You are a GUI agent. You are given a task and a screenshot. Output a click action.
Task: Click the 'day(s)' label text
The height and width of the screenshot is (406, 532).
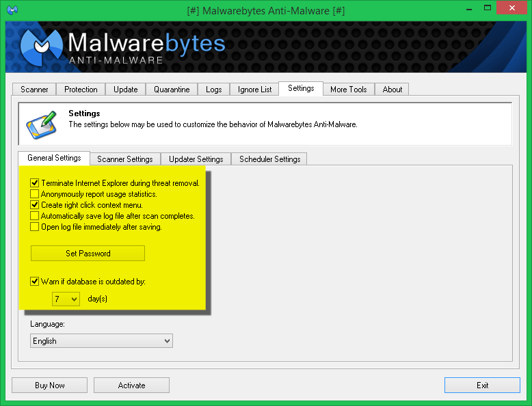point(97,299)
